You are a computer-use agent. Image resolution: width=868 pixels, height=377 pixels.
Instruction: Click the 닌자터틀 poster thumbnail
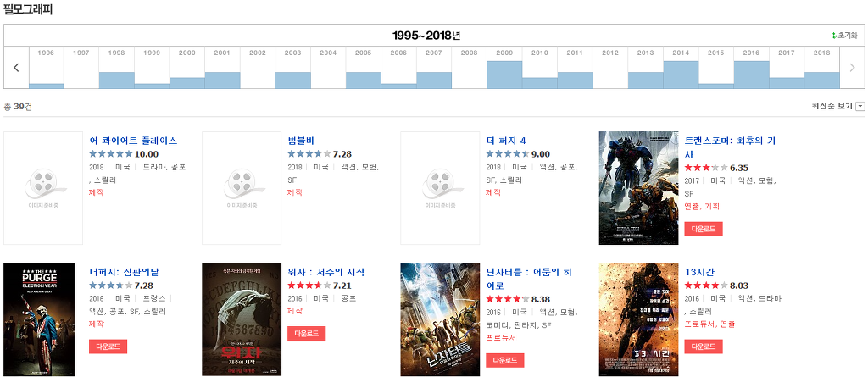[x=440, y=320]
